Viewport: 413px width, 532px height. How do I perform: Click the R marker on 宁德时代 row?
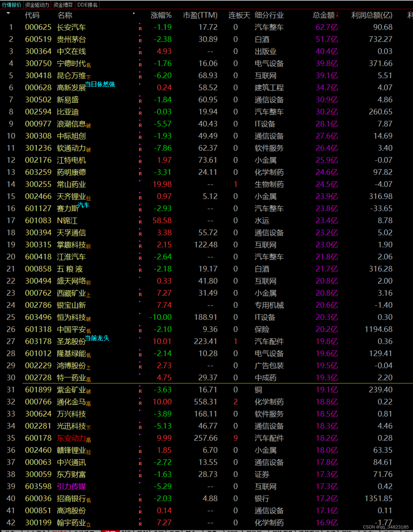click(x=140, y=64)
